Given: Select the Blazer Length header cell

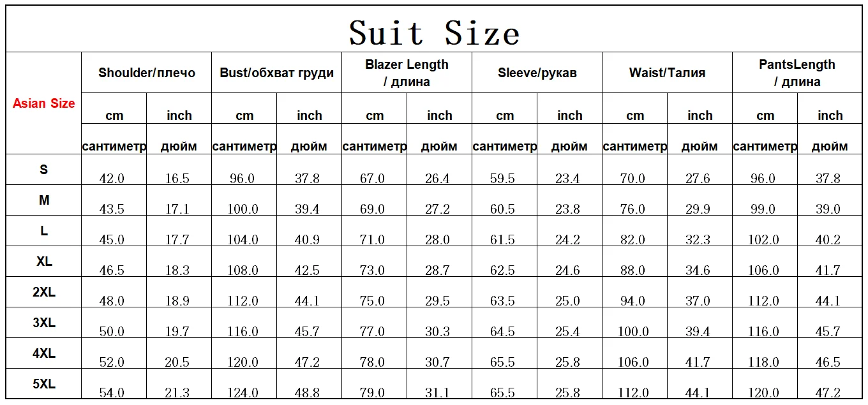Looking at the screenshot, I should point(407,73).
